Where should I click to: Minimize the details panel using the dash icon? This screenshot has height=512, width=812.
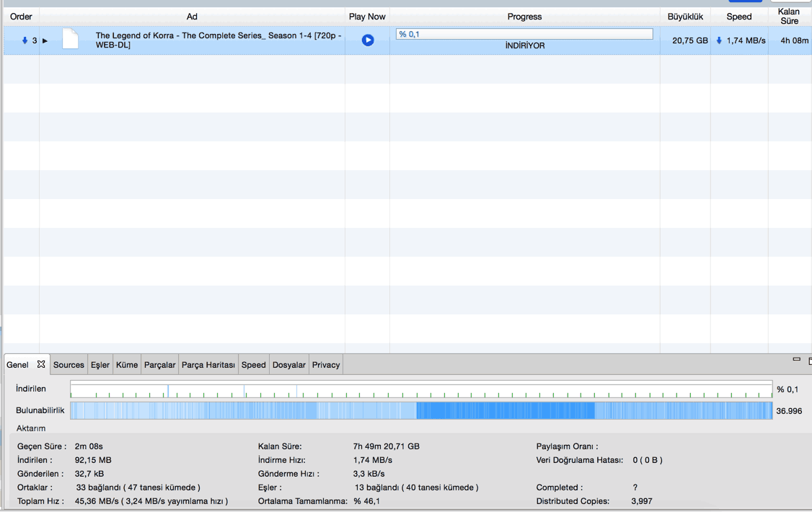[x=796, y=359]
